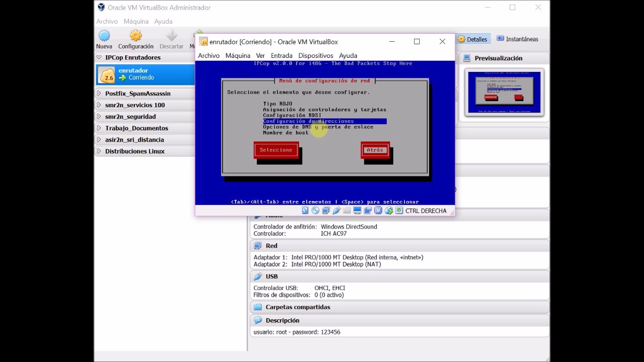
Task: Open Dispositivos menu in enrutador VM window
Action: click(x=315, y=56)
